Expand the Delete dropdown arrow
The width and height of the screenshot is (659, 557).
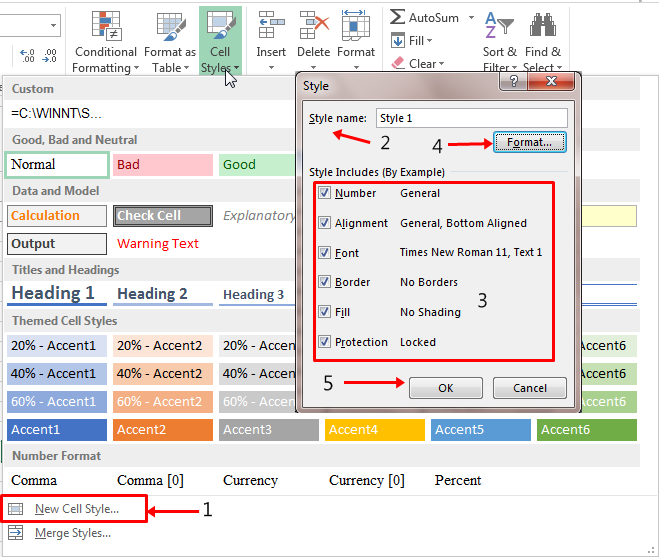coord(314,67)
